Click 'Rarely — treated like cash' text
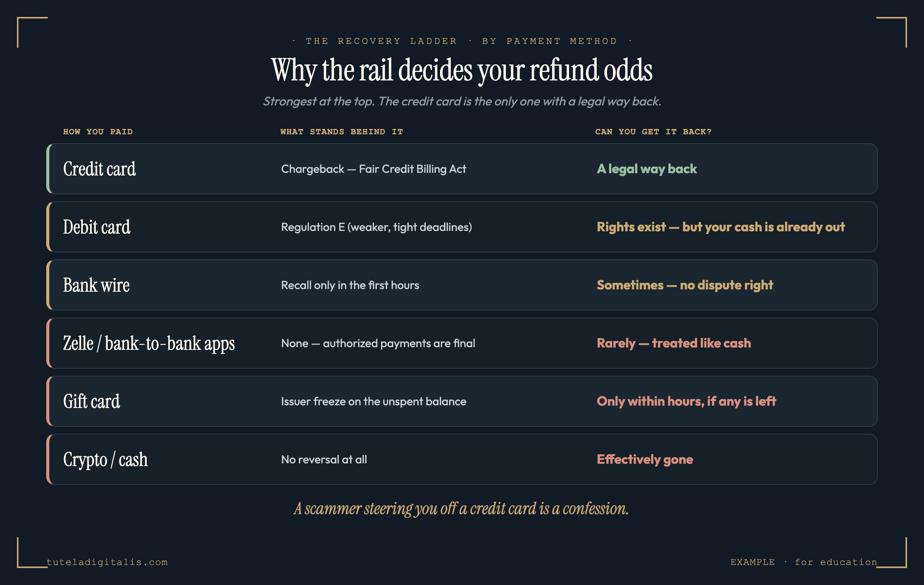This screenshot has width=924, height=585. [674, 343]
